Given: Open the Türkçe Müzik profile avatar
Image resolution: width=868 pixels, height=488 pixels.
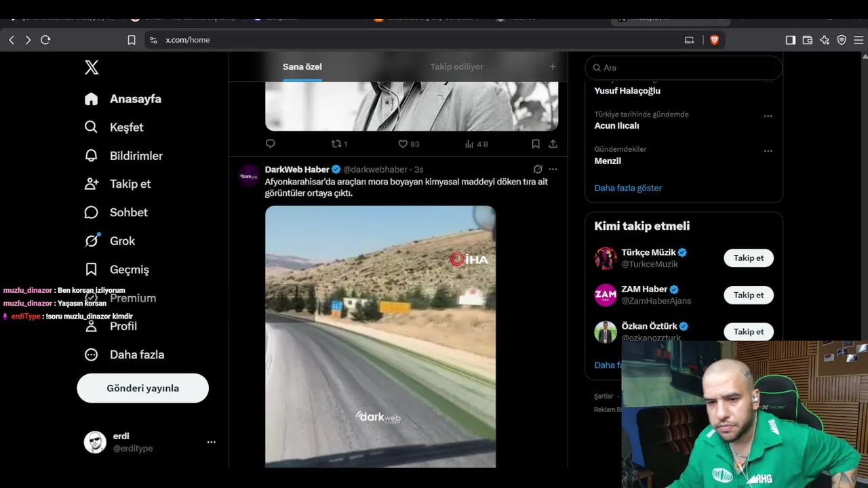Looking at the screenshot, I should (x=606, y=258).
